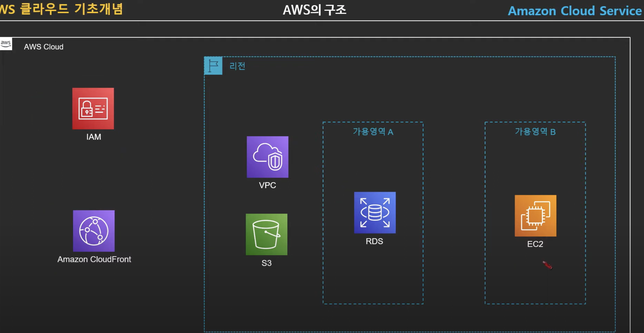Image resolution: width=644 pixels, height=333 pixels.
Task: Click the AWS의 구조 slide title
Action: click(314, 10)
